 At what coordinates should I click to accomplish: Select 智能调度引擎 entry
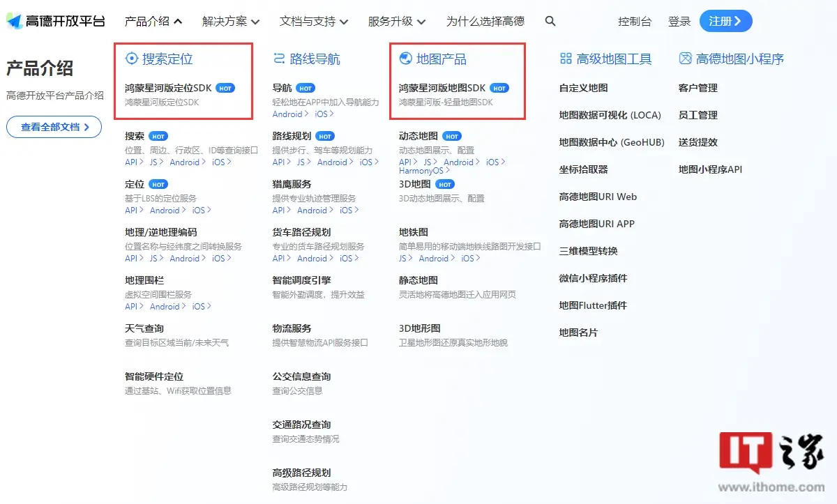(301, 280)
